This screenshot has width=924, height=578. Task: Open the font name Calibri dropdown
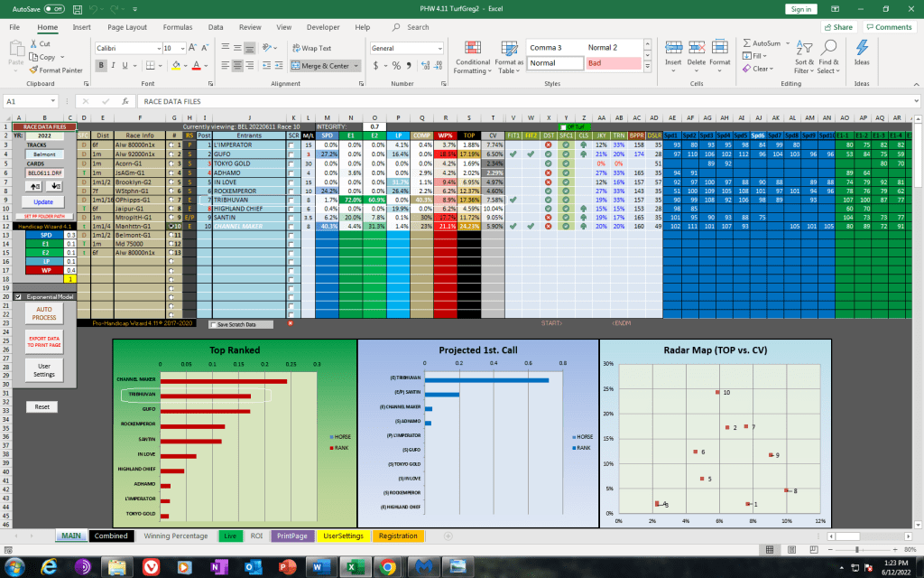coord(154,48)
